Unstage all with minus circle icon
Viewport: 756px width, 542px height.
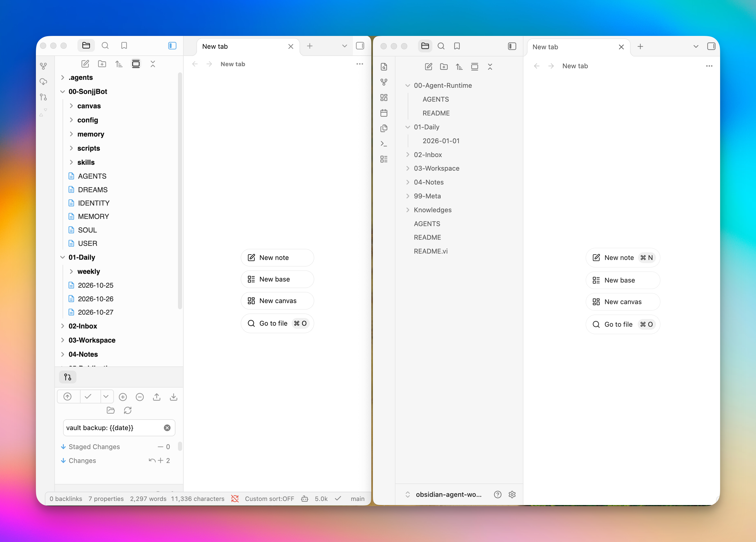140,397
